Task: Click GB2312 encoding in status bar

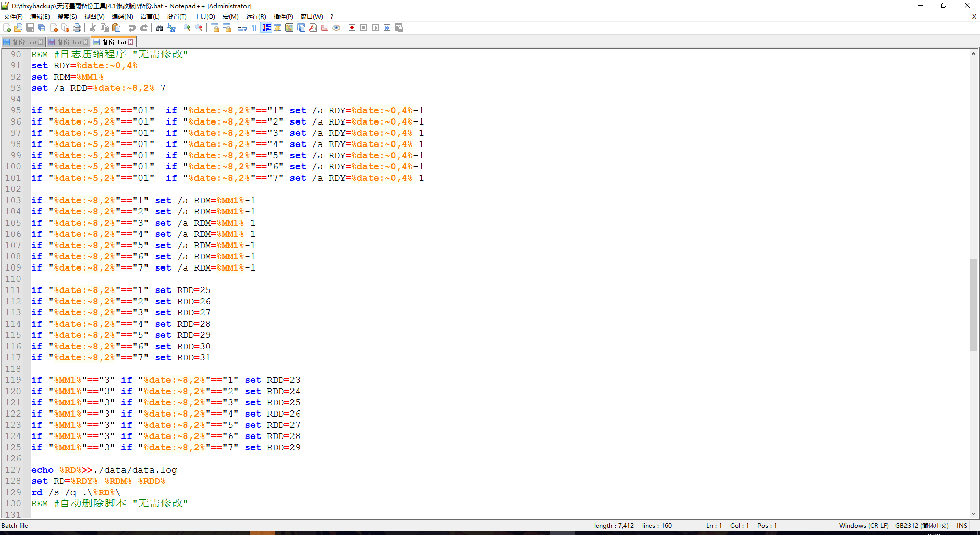Action: click(922, 525)
